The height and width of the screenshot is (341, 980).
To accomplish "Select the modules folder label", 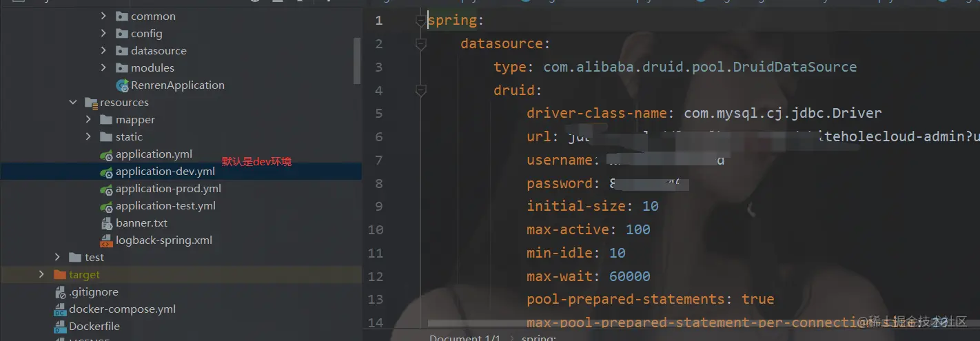I will [152, 68].
